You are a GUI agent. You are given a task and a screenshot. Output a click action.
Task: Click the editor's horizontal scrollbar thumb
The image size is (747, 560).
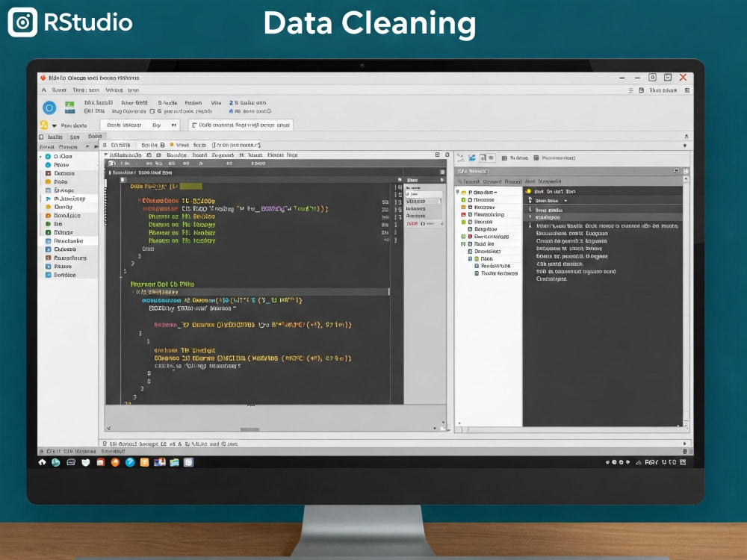coord(249,429)
